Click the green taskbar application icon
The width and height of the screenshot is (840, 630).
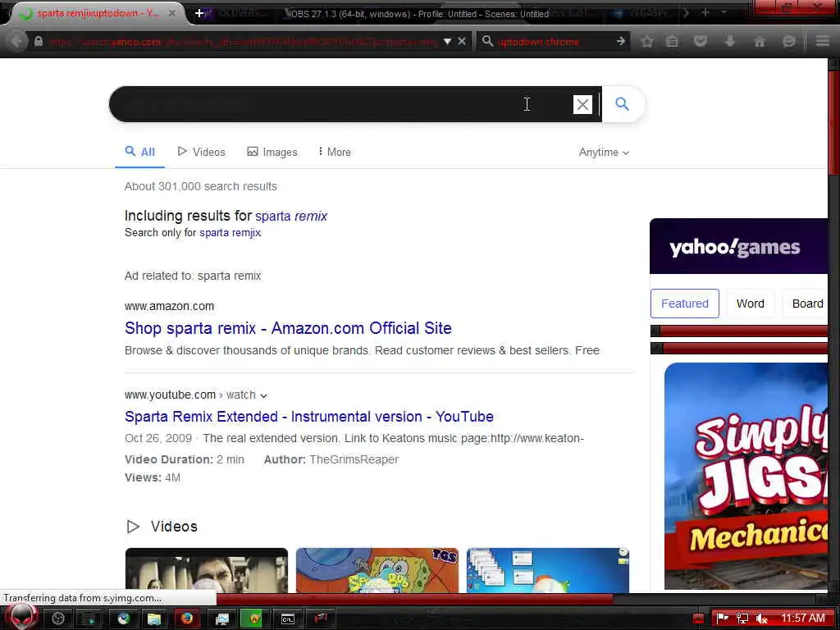(254, 619)
